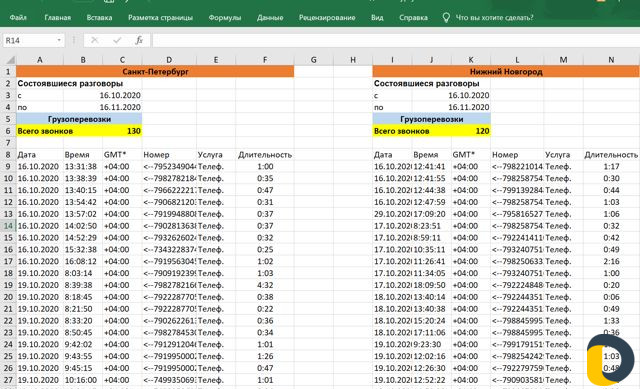
Task: Click the time cell 10:16:00
Action: (x=81, y=380)
